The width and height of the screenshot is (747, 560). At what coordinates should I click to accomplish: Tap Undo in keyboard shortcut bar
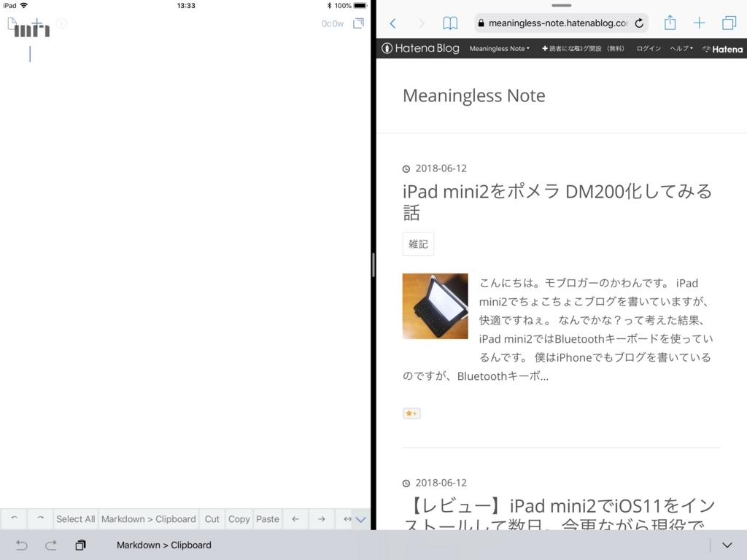(21, 545)
